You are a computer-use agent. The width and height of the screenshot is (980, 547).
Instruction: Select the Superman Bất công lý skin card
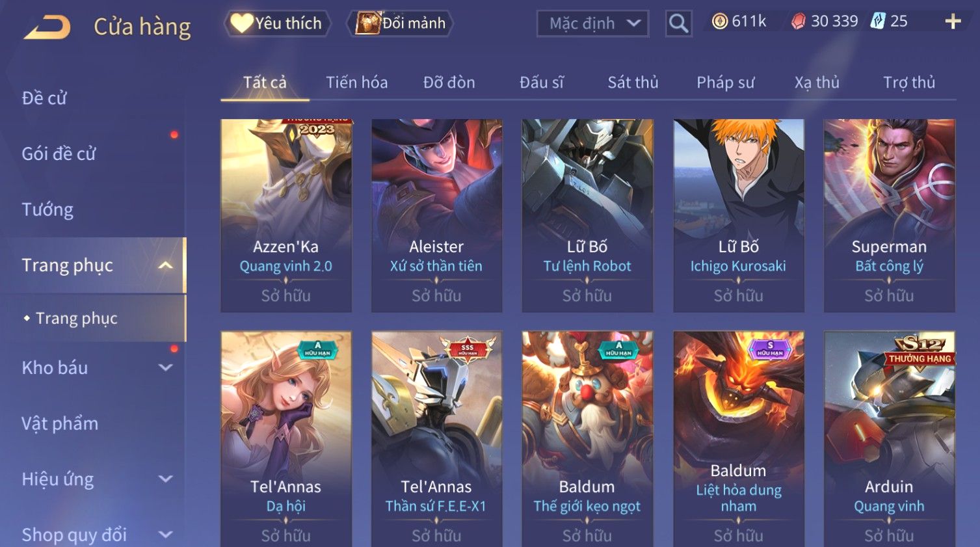pos(889,215)
